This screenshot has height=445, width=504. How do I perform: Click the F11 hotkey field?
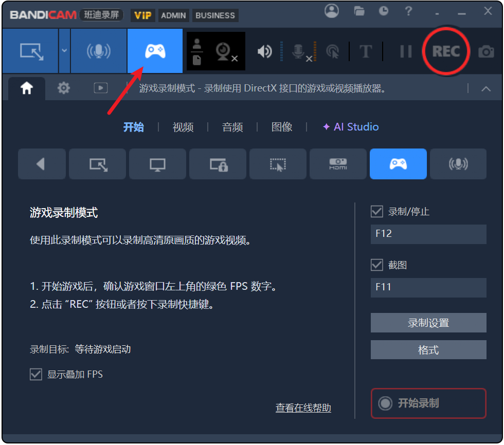pyautogui.click(x=428, y=287)
